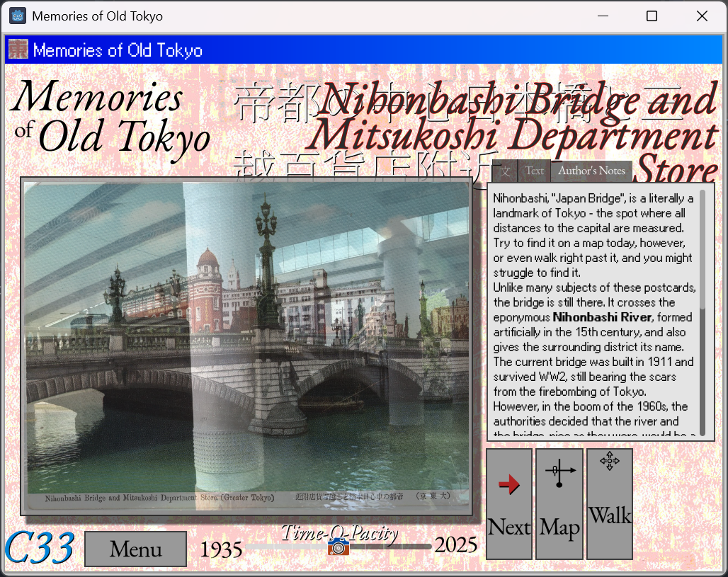728x577 pixels.
Task: Click the Memories of Old Tokyo app icon in blue header
Action: (18, 50)
